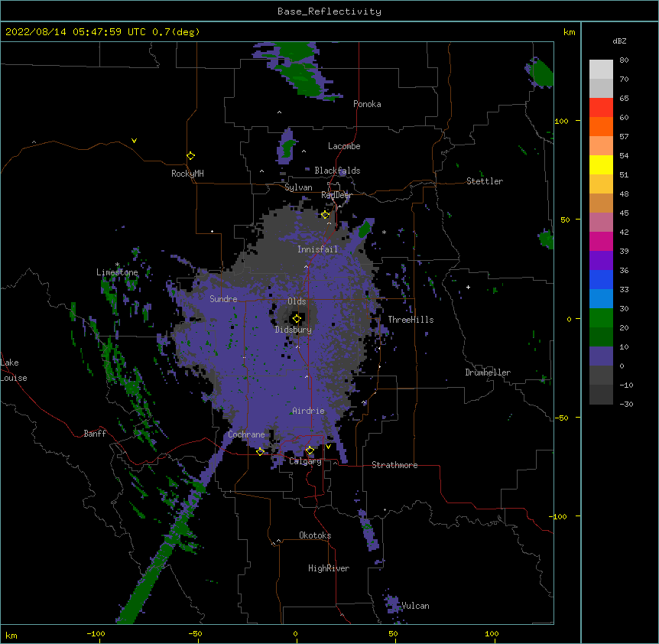Click the Stettler label
The image size is (659, 644).
click(x=485, y=181)
